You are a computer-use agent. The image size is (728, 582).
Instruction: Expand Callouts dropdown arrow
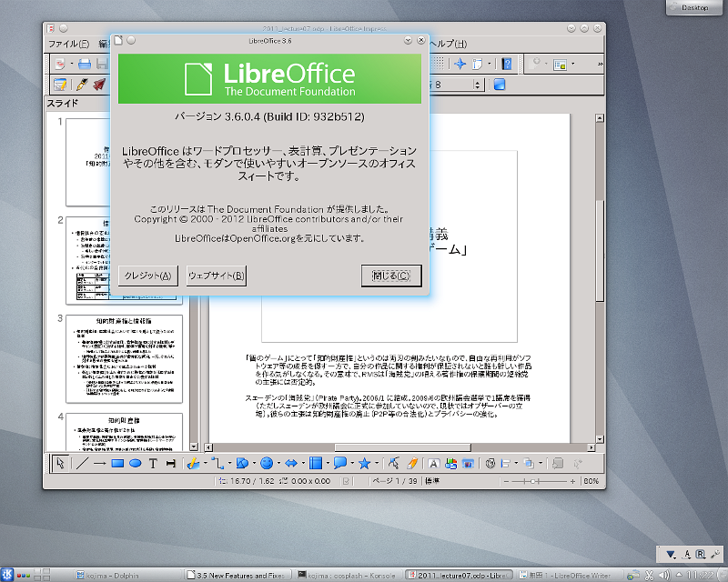point(352,463)
